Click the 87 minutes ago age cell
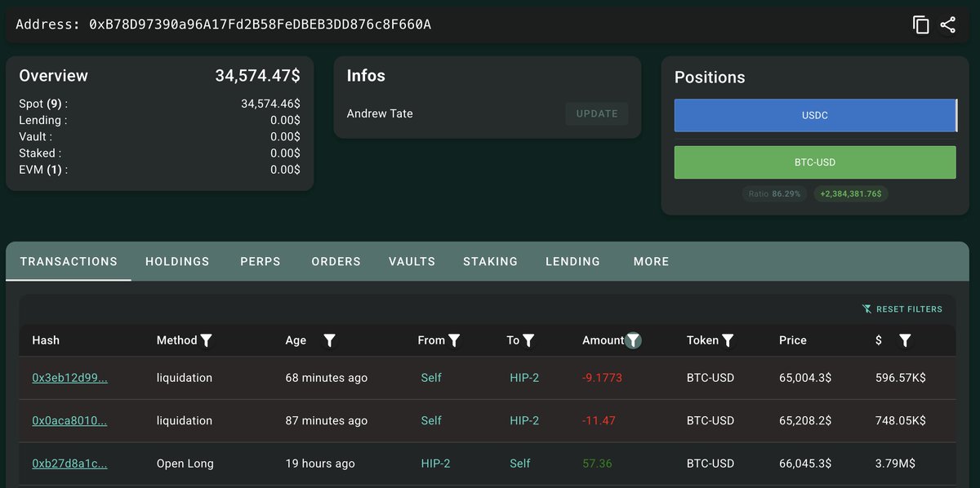Viewport: 980px width, 488px height. [327, 420]
